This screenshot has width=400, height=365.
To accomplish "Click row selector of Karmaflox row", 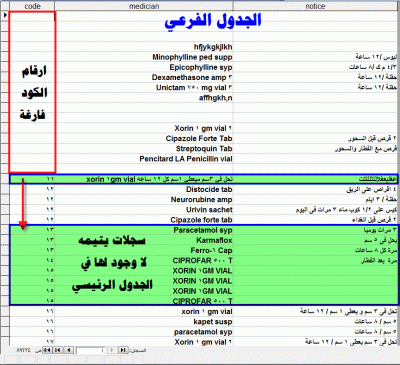I will (x=4, y=240).
